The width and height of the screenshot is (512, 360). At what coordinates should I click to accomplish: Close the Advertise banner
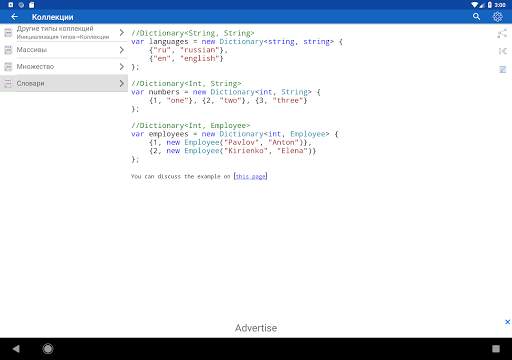(507, 322)
